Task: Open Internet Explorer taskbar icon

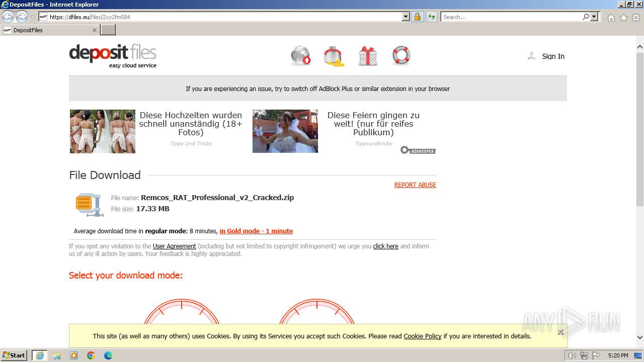Action: pos(40,355)
